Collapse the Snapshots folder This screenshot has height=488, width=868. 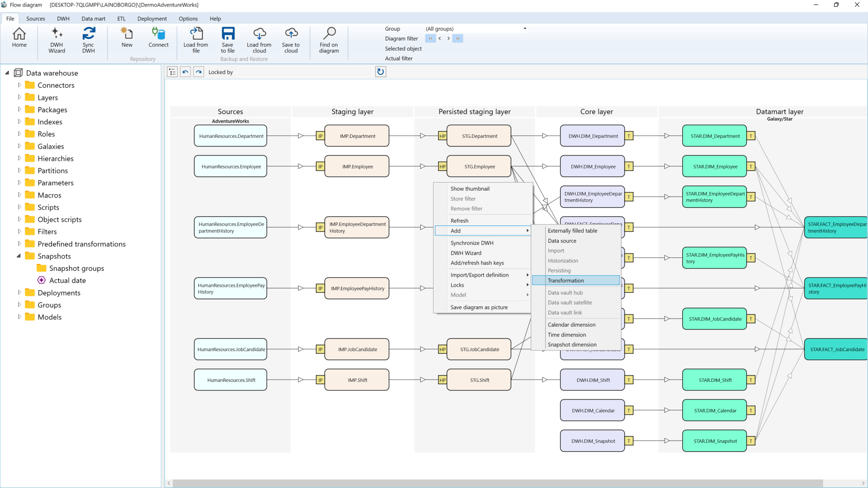[x=19, y=256]
